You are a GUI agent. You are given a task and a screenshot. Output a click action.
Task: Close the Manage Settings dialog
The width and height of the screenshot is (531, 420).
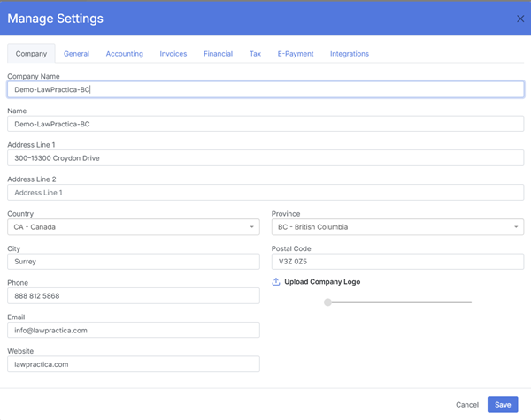click(519, 19)
